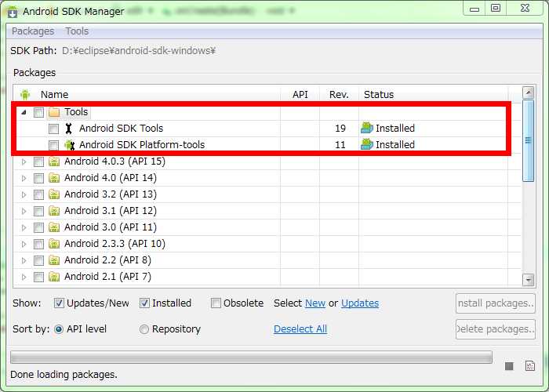
Task: Check the Android 3.2 (API 13) checkbox
Action: click(x=38, y=194)
